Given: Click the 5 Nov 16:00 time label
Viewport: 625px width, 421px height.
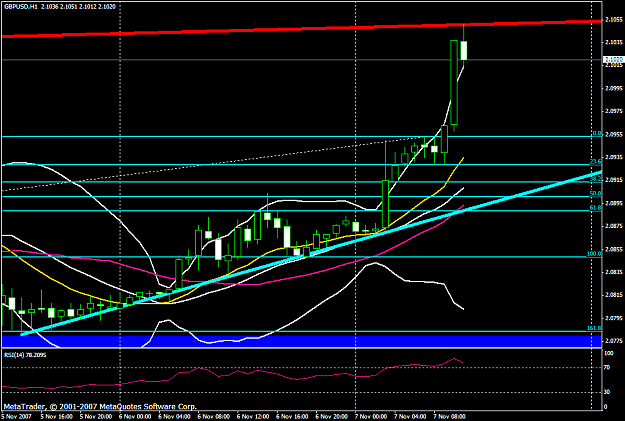Looking at the screenshot, I should [x=56, y=417].
